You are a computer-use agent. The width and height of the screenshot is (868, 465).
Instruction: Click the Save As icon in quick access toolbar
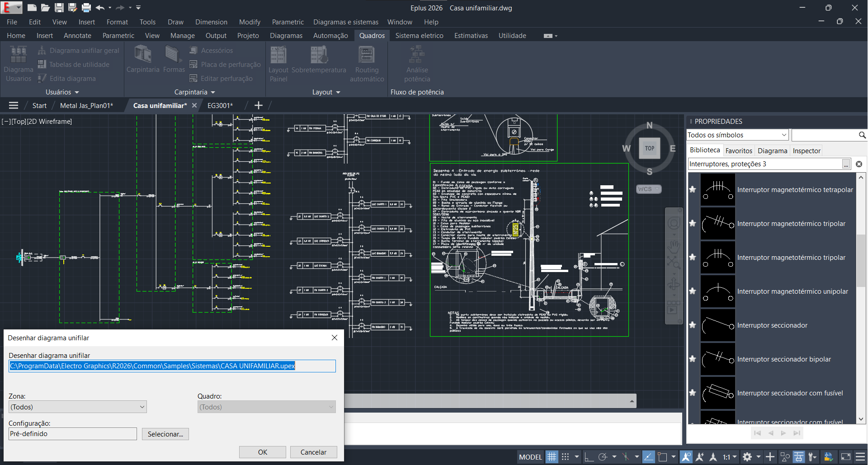coord(72,8)
